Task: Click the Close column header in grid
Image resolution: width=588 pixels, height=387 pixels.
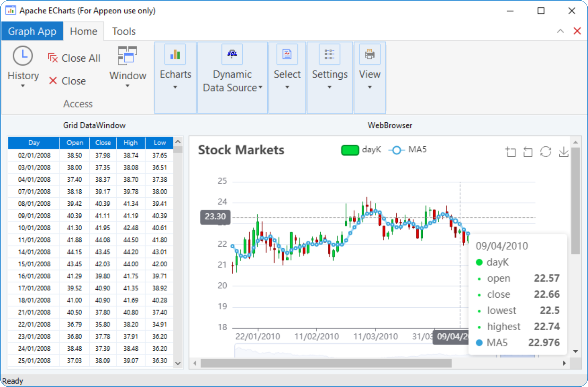Action: (103, 143)
